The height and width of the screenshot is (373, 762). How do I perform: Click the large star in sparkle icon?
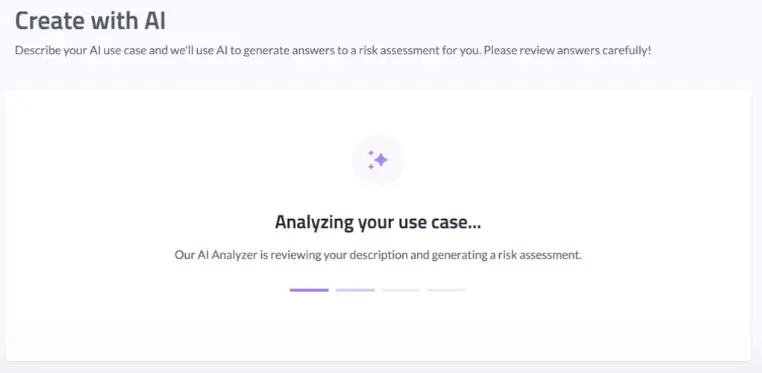coord(381,160)
